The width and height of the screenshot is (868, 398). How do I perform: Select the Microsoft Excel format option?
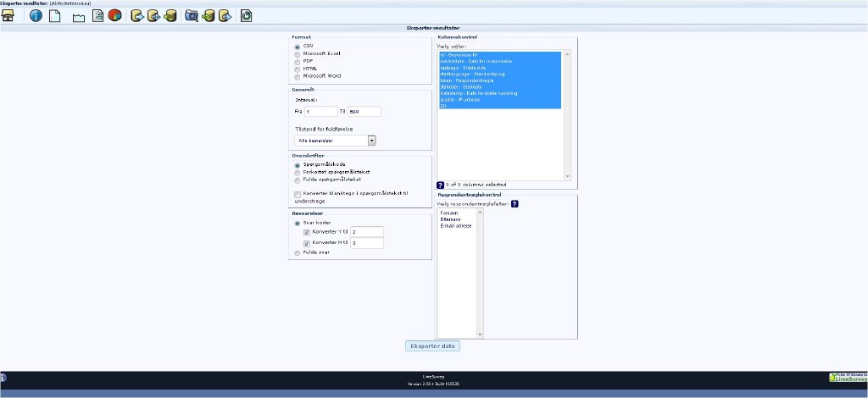coord(297,54)
